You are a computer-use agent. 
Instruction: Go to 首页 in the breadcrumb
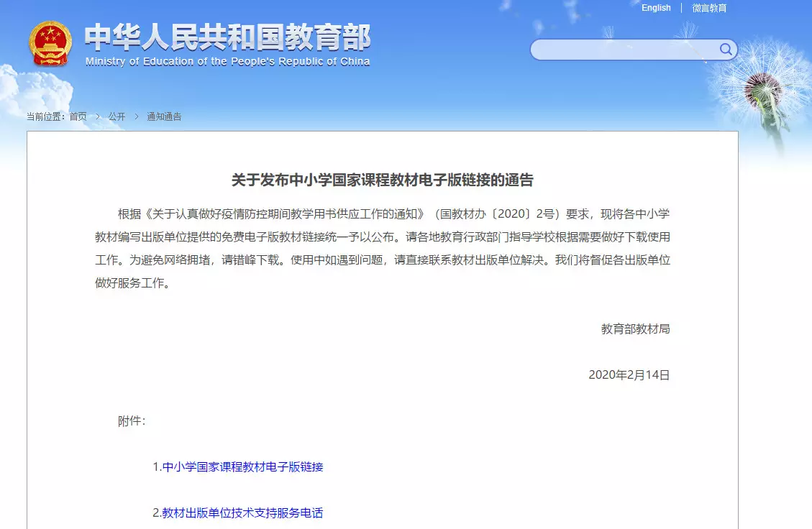point(78,116)
